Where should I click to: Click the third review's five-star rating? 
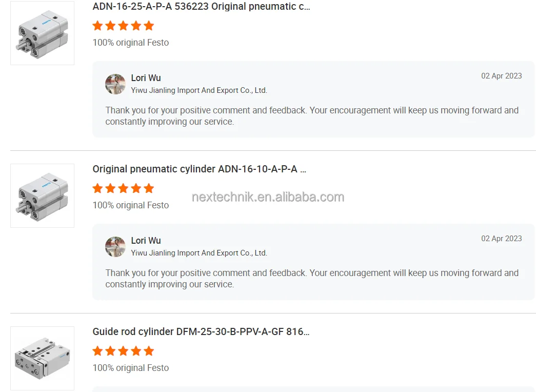123,351
